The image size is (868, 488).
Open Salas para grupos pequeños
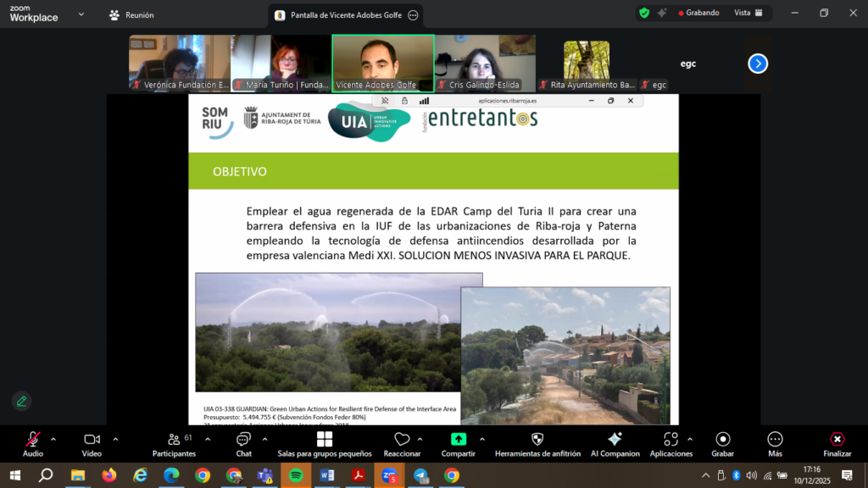tap(325, 444)
